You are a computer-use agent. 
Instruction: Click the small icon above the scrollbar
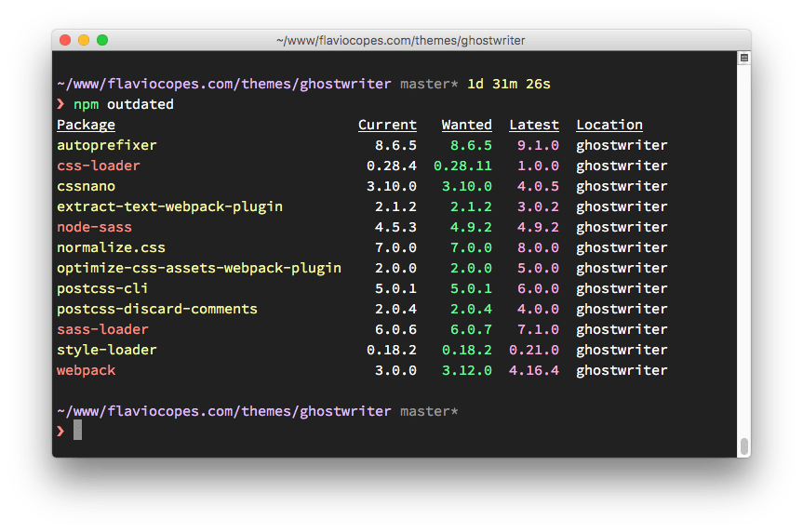[x=743, y=58]
